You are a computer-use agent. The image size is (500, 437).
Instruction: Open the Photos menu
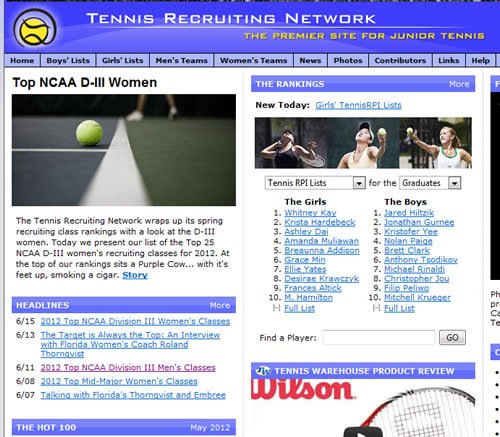348,61
